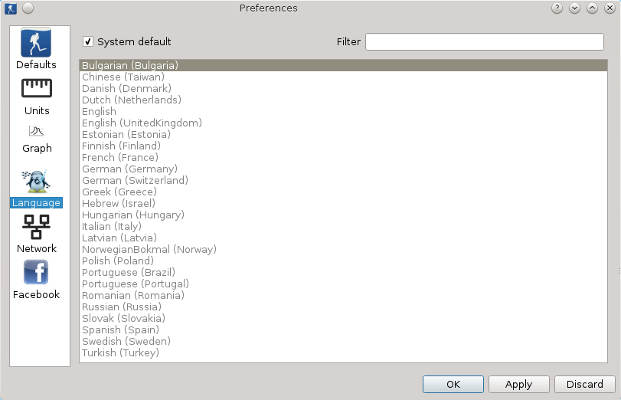Select Hungarian (Hungary) language
Screen dimensions: 621x400
point(343,215)
